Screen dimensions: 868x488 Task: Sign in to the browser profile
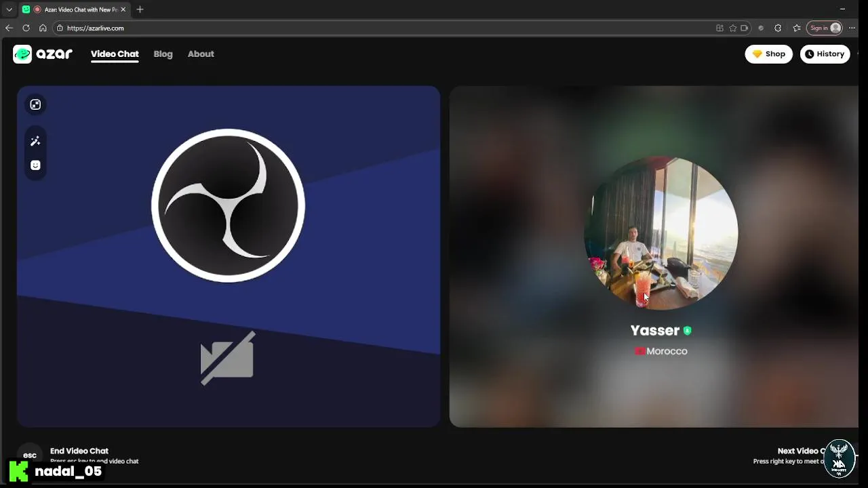coord(825,28)
